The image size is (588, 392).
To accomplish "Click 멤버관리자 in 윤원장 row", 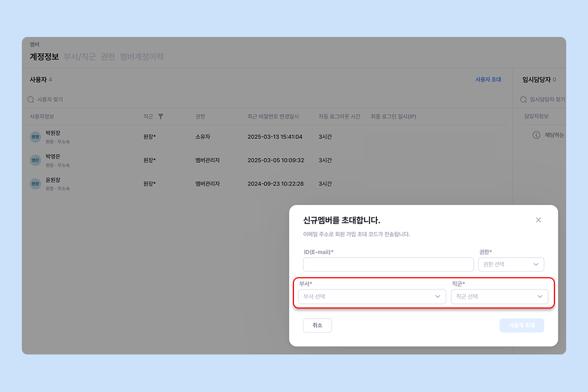I will click(207, 184).
